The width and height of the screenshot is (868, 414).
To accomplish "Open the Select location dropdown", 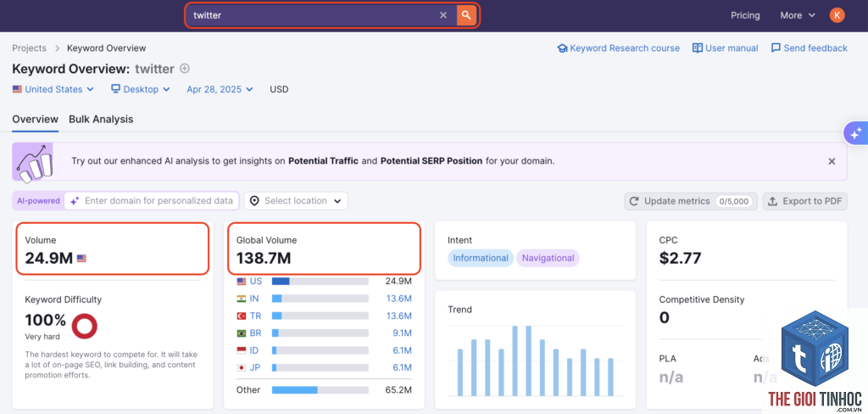I will (296, 200).
